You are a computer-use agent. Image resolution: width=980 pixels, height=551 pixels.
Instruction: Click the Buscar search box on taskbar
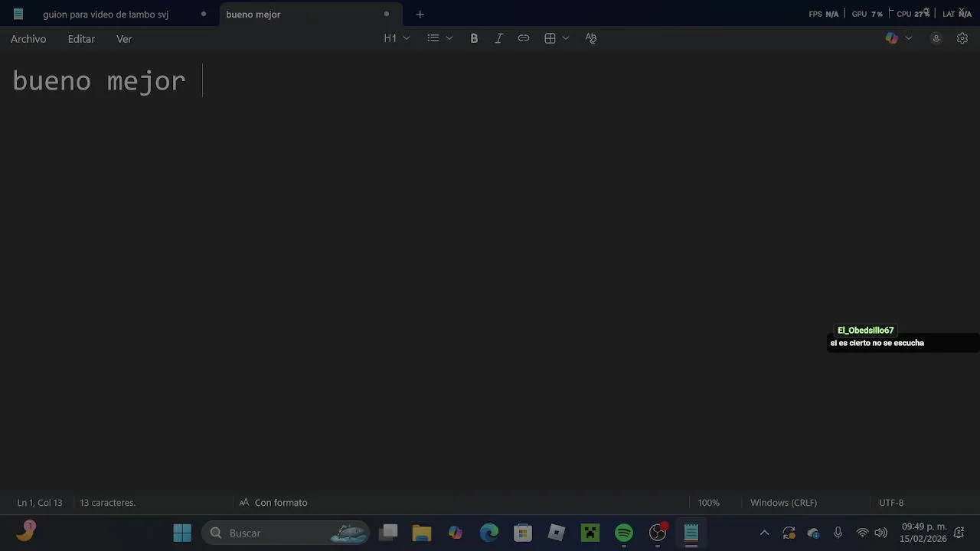[x=285, y=533]
